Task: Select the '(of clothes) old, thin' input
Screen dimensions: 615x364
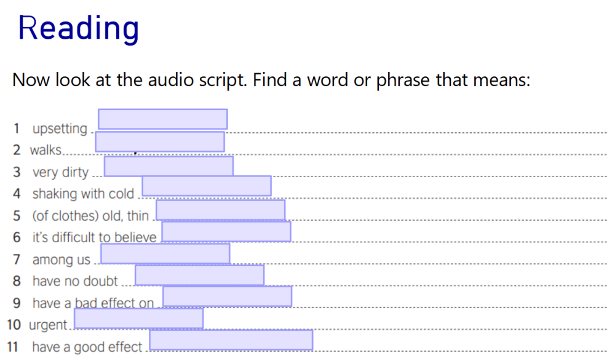Action: [220, 210]
